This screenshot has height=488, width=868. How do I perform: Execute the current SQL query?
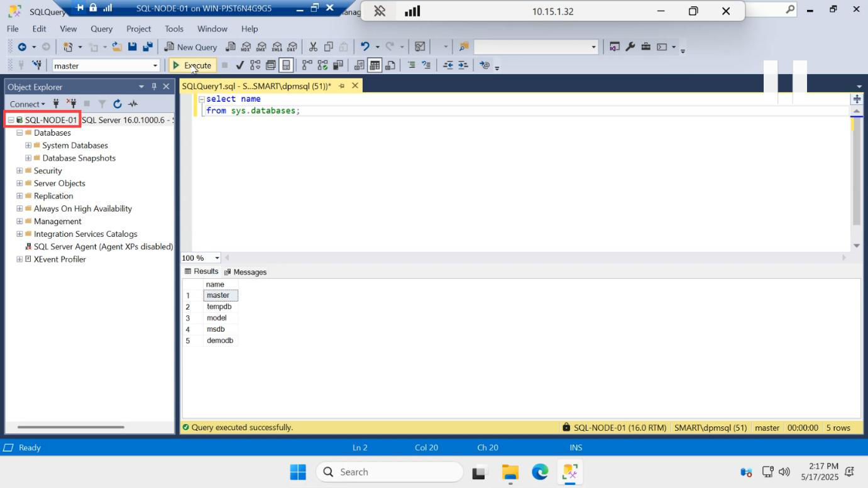point(192,65)
